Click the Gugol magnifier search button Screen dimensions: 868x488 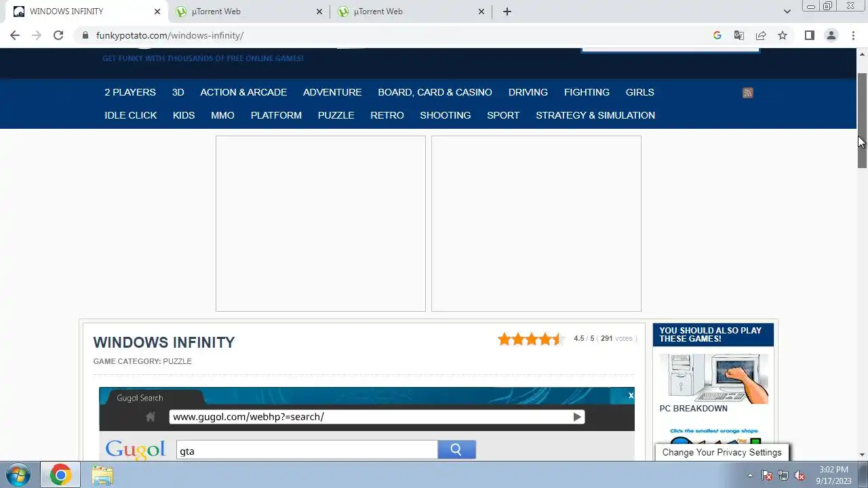tap(456, 449)
